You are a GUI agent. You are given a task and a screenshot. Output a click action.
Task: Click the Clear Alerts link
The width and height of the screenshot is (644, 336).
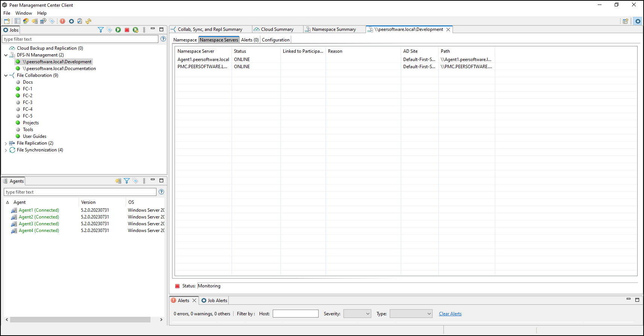pos(450,314)
